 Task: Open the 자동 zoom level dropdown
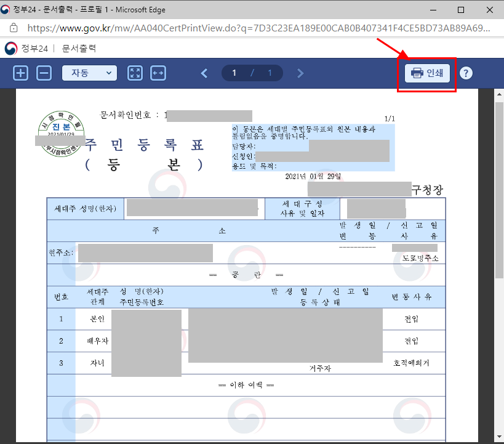point(89,73)
